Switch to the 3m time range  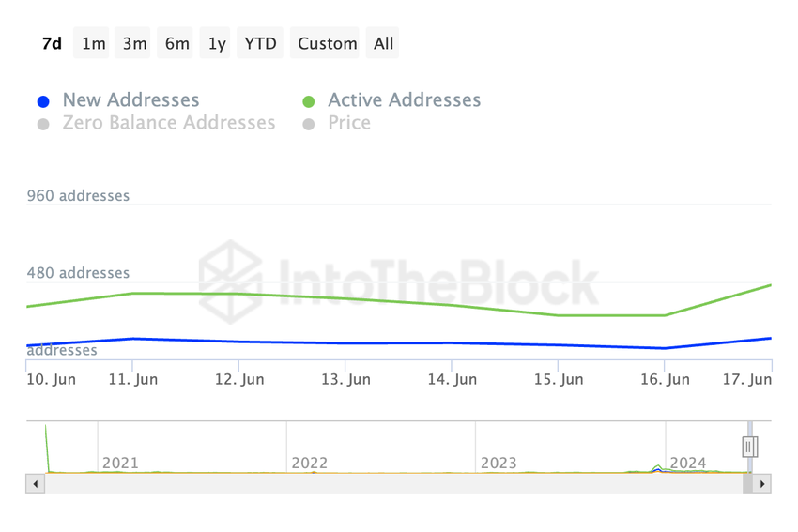pos(135,43)
